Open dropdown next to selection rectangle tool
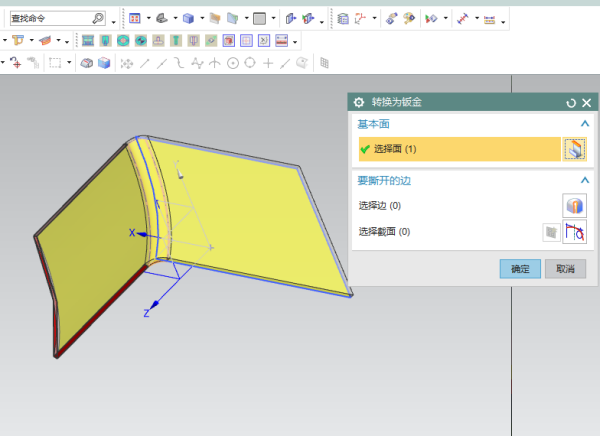600x436 pixels. 69,63
